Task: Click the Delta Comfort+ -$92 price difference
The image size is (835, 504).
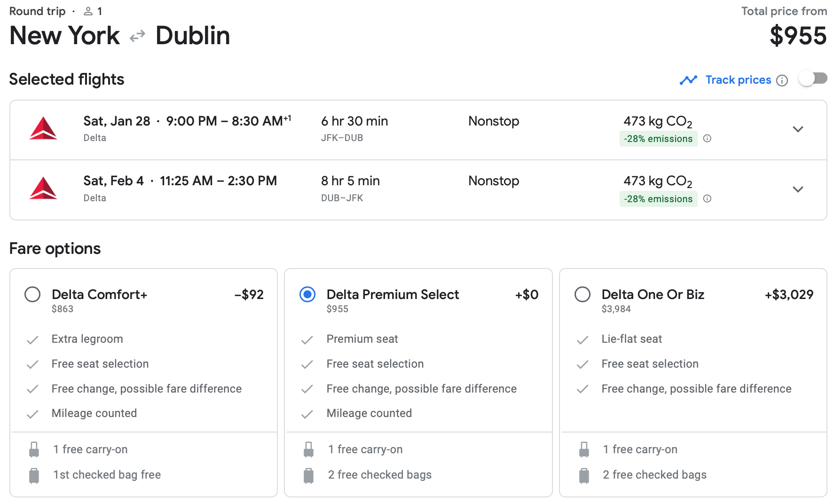Action: coord(249,295)
